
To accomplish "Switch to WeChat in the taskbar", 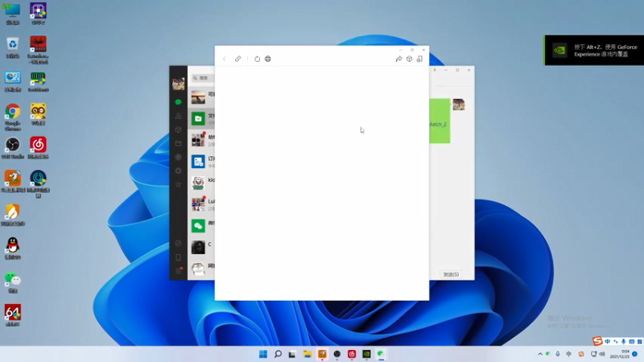I will tap(381, 354).
